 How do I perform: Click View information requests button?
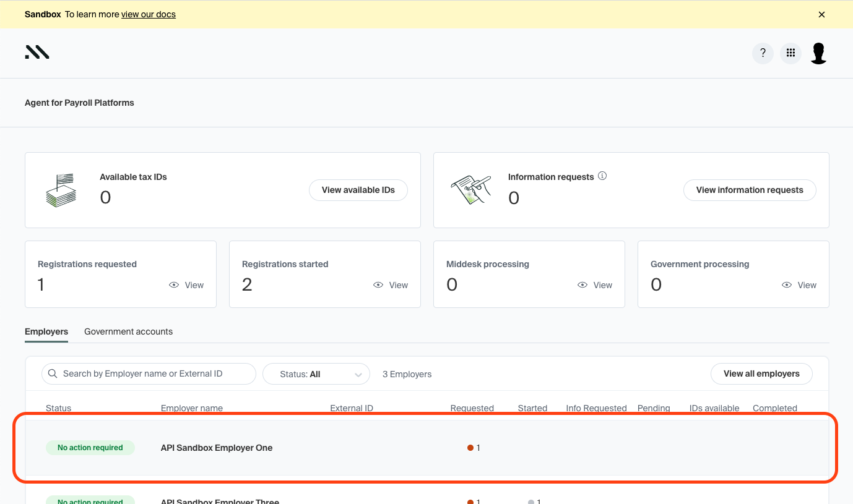(x=750, y=190)
